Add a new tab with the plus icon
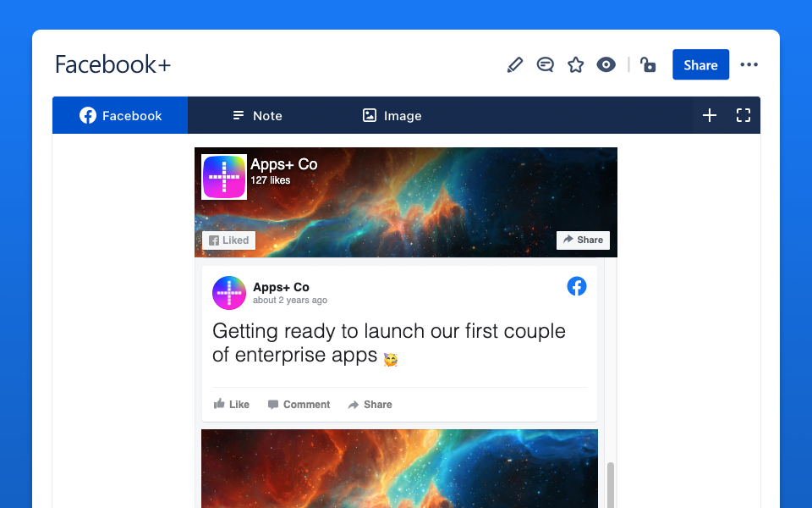This screenshot has height=508, width=812. 709,115
